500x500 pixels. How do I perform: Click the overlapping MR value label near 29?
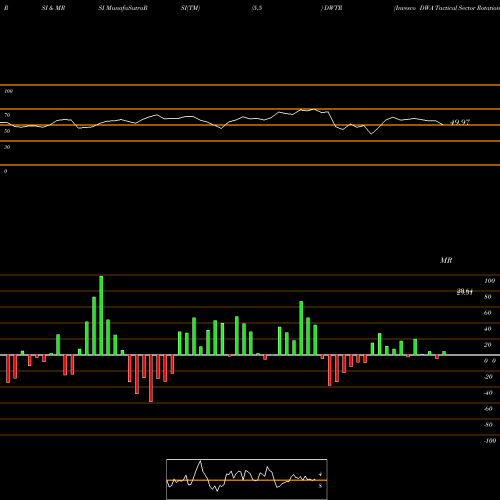(465, 292)
